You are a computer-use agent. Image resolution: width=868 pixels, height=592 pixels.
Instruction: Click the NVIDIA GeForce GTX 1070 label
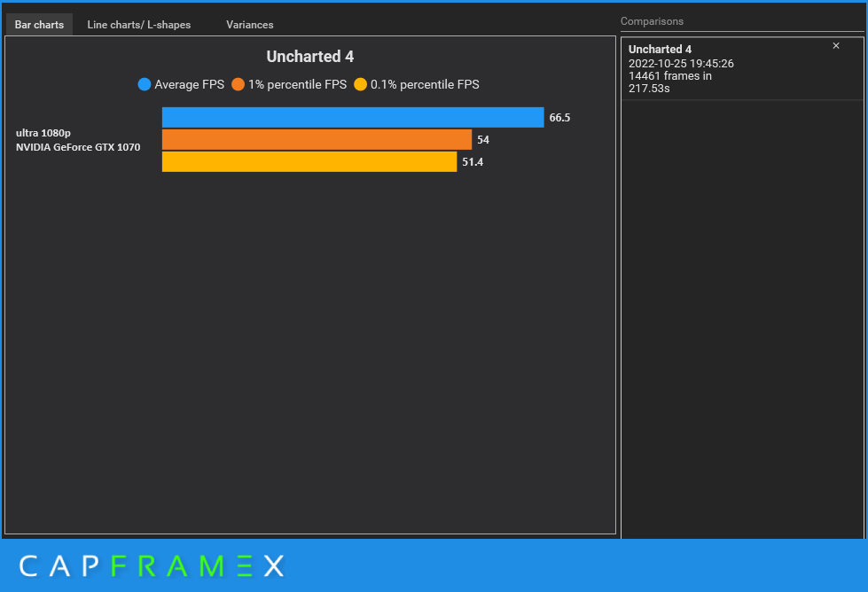pyautogui.click(x=78, y=147)
